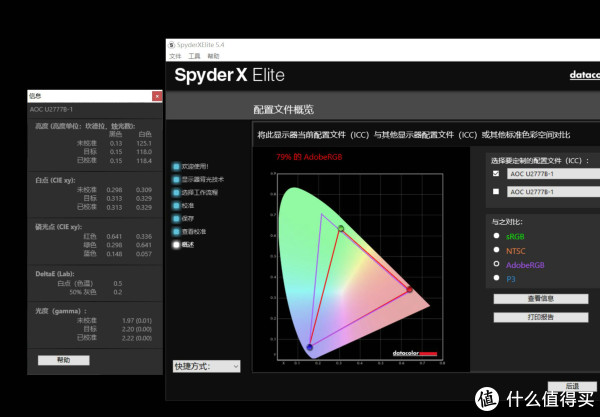Viewport: 600px width, 417px height.
Task: Go to the 保存 step in sidebar
Action: pos(183,218)
